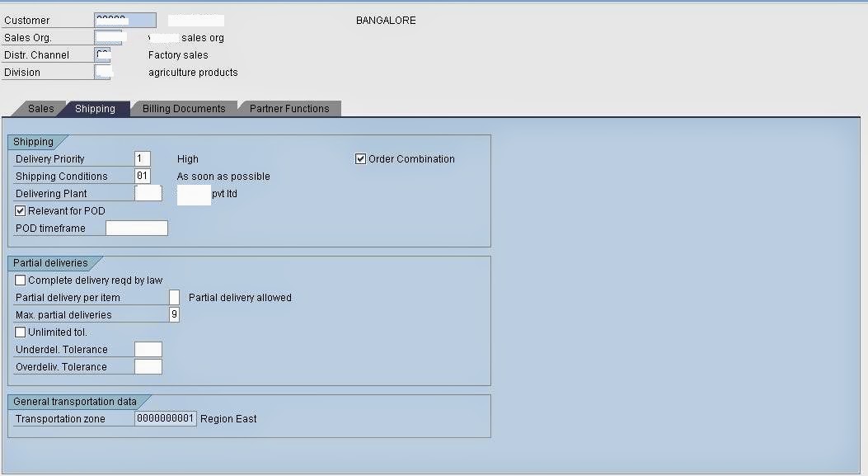Focus the POD timeframe field
This screenshot has height=476, width=868.
coord(136,228)
